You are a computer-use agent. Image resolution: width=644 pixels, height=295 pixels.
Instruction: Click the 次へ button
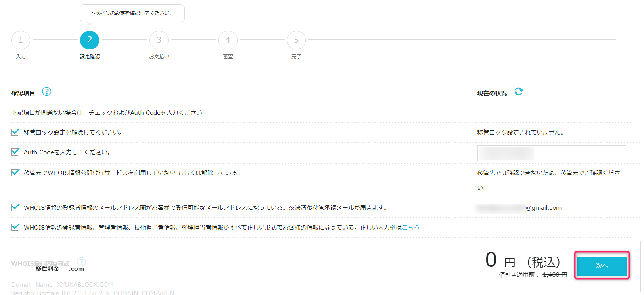click(602, 266)
